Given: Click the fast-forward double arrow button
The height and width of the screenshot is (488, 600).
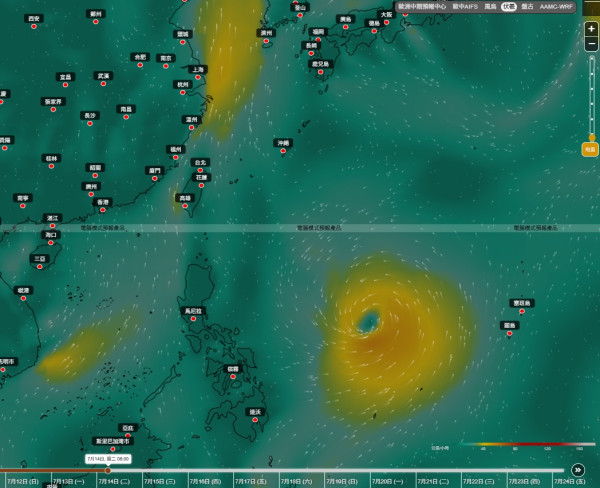Looking at the screenshot, I should tap(578, 470).
